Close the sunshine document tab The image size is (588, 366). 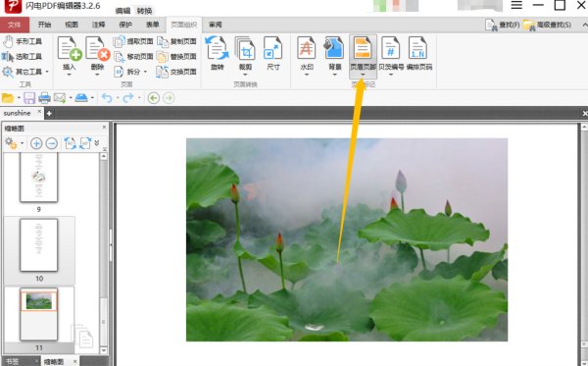coord(39,112)
